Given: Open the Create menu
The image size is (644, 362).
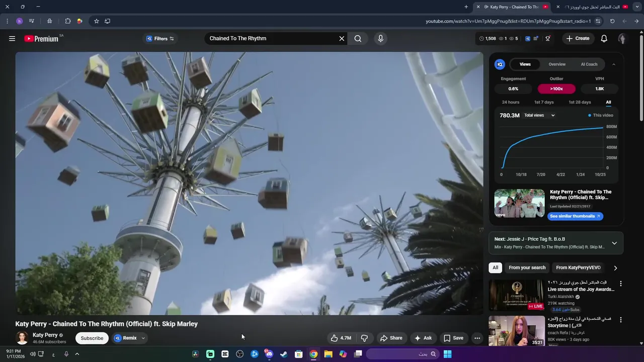Looking at the screenshot, I should coord(578,38).
